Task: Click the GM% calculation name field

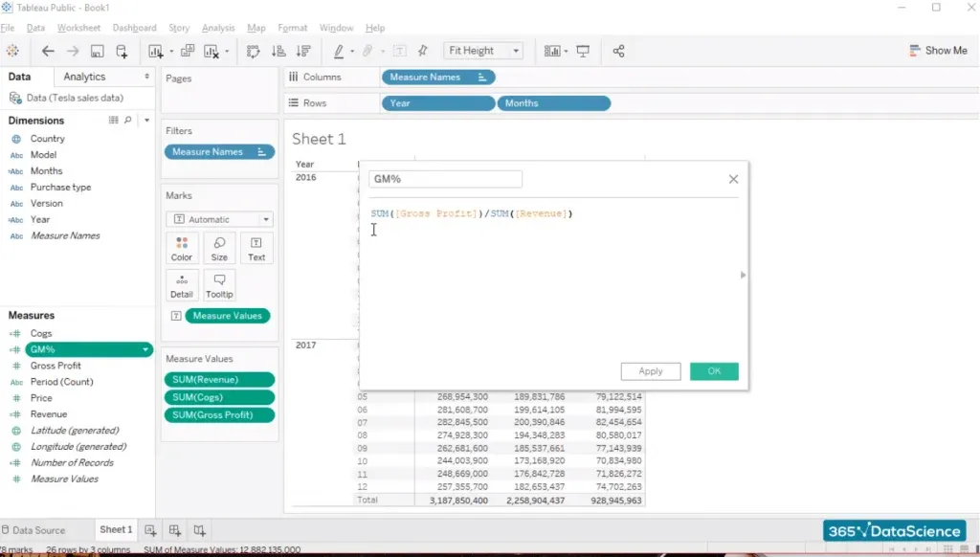Action: [445, 179]
